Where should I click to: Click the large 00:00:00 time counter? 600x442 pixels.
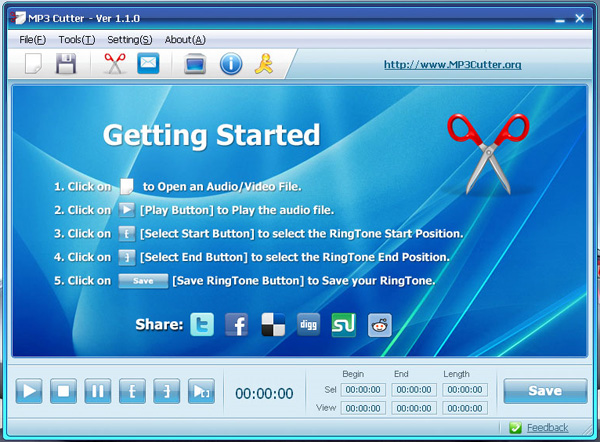click(264, 393)
